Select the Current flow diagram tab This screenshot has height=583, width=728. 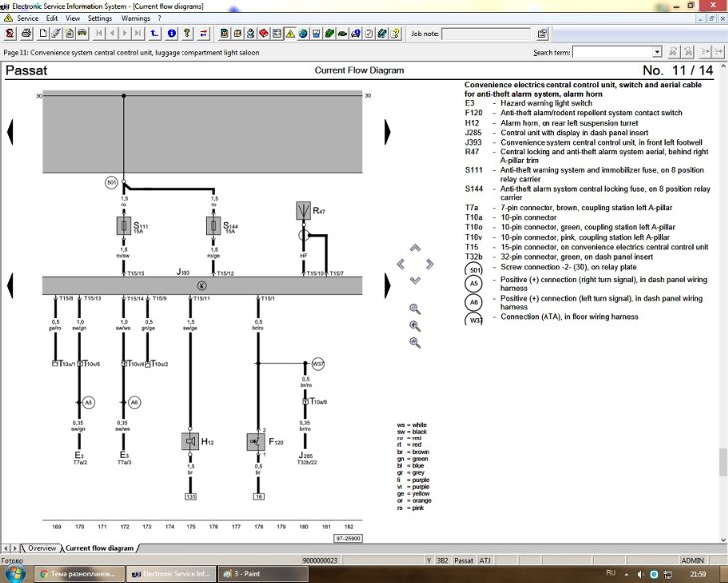(99, 548)
